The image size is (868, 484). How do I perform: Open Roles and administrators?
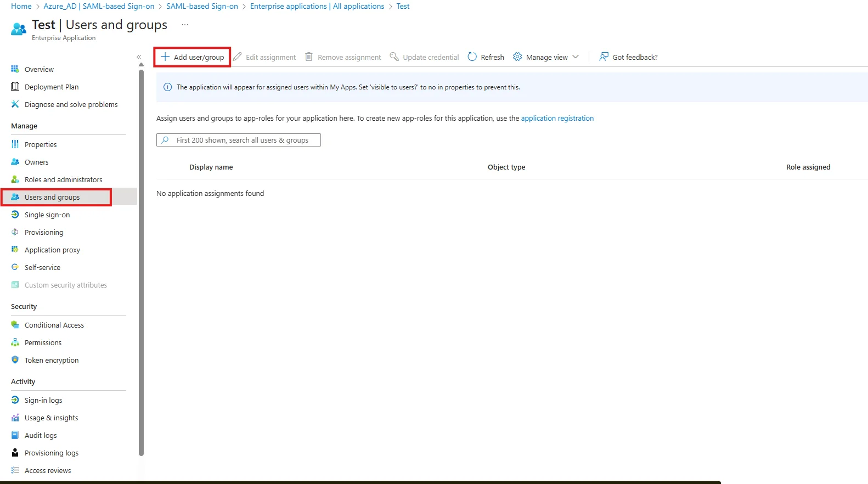[x=64, y=179]
